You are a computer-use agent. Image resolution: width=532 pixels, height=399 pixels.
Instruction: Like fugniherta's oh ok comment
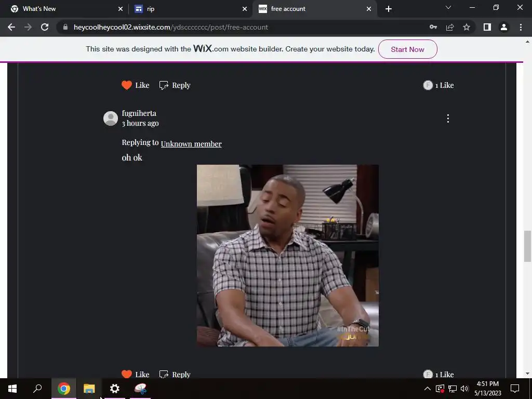135,374
